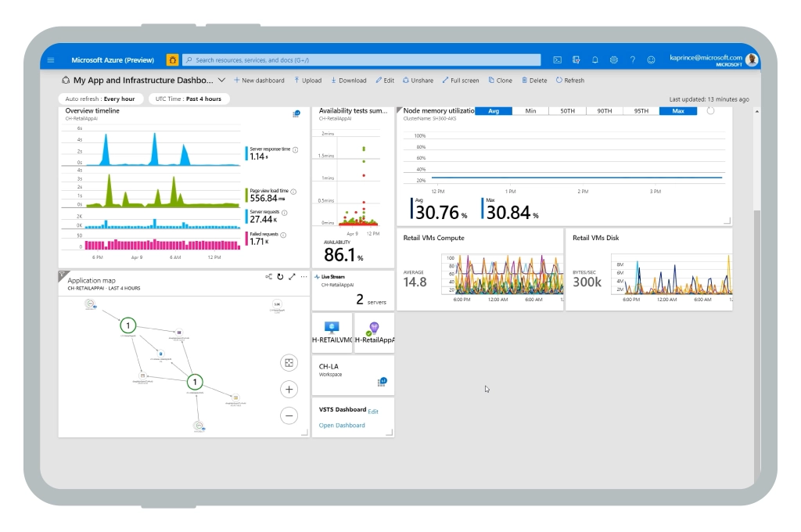Click Unshare in the dashboard toolbar

coord(418,81)
